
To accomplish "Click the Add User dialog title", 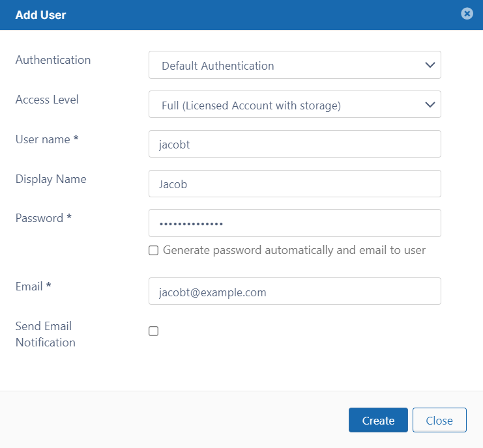I will click(40, 15).
